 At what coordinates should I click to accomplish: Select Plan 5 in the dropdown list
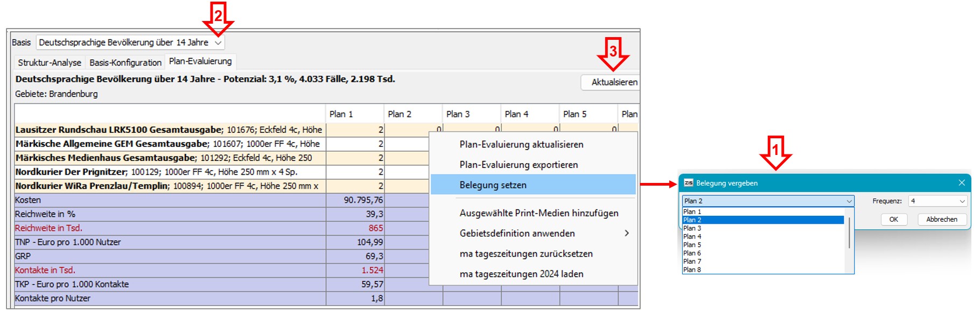(x=763, y=245)
